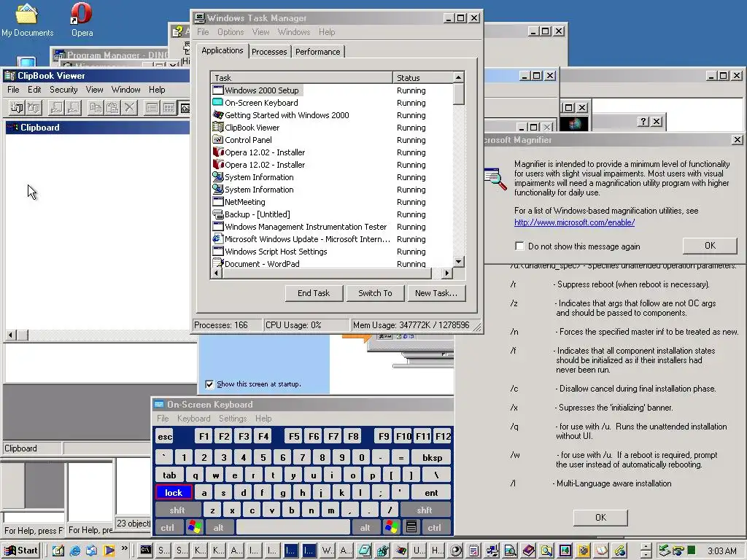Click task list scroll right arrow
747x560 pixels.
tap(447, 273)
